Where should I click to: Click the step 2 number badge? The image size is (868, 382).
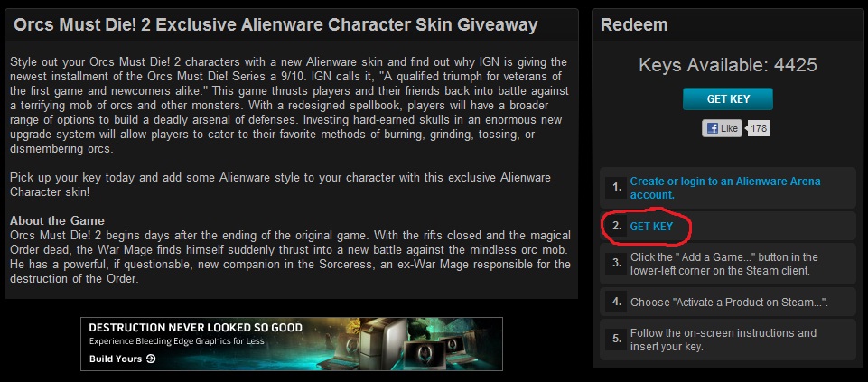(617, 227)
